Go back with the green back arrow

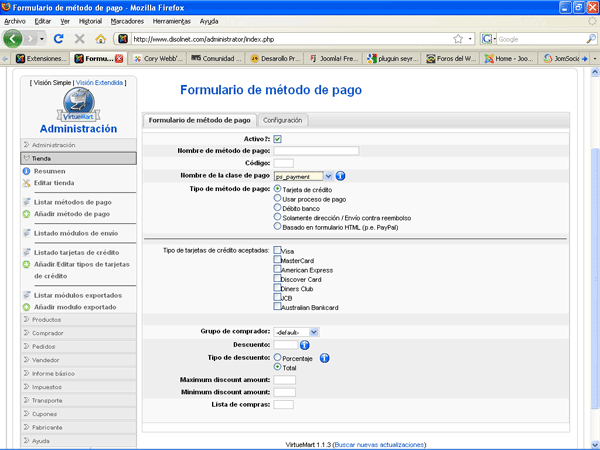coord(13,39)
